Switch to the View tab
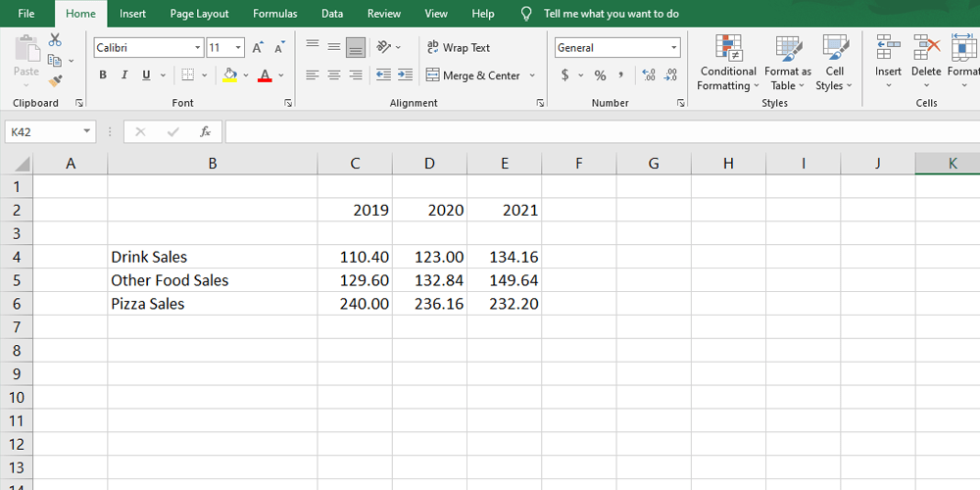 tap(436, 14)
